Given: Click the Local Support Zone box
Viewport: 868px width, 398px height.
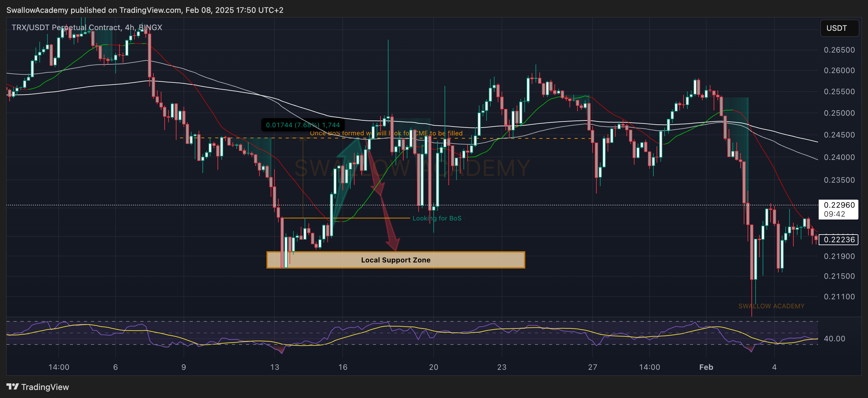Looking at the screenshot, I should click(396, 260).
